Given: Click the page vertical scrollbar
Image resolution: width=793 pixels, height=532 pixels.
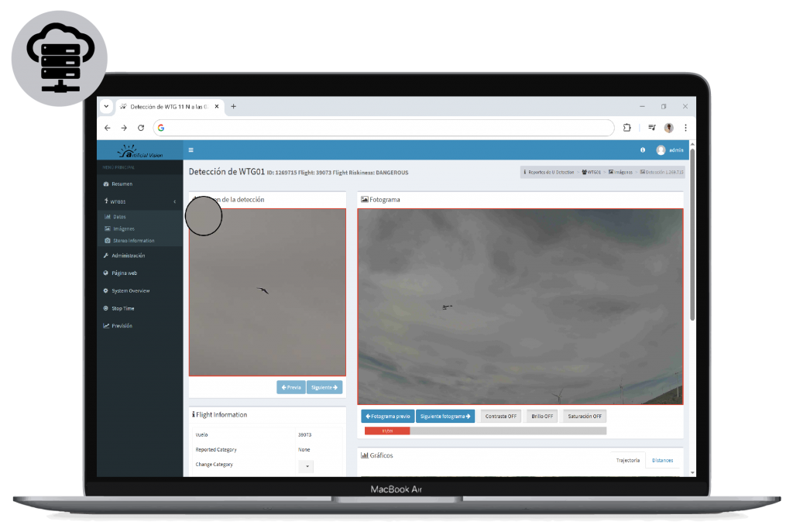Looking at the screenshot, I should point(692,235).
